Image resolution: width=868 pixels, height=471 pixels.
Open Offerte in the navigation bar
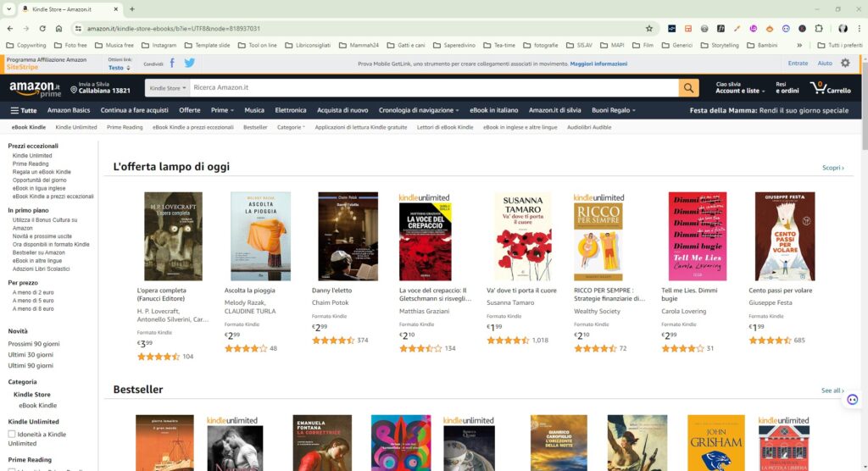[189, 110]
